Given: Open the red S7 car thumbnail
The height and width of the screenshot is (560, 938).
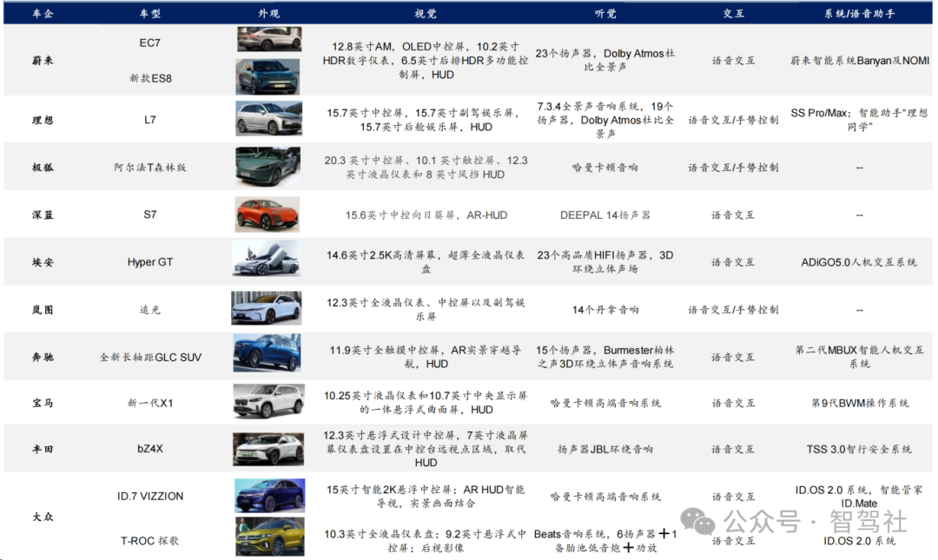Looking at the screenshot, I should [267, 214].
